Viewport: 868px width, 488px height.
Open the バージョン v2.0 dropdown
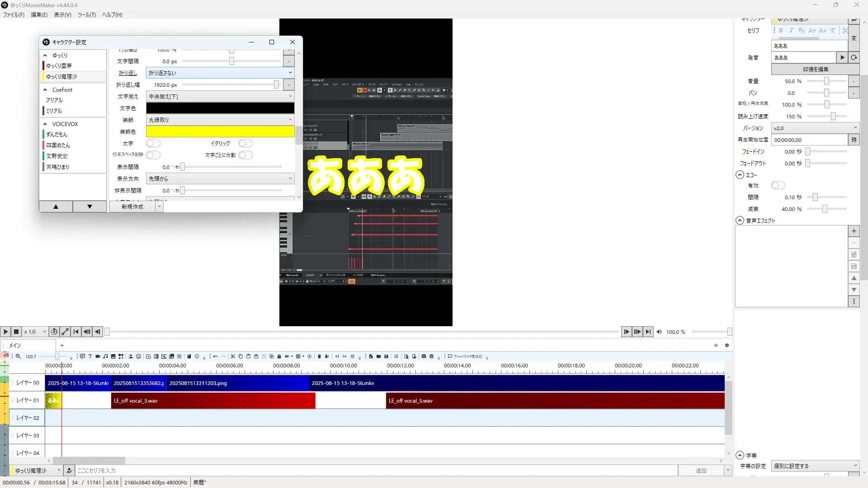[x=815, y=128]
